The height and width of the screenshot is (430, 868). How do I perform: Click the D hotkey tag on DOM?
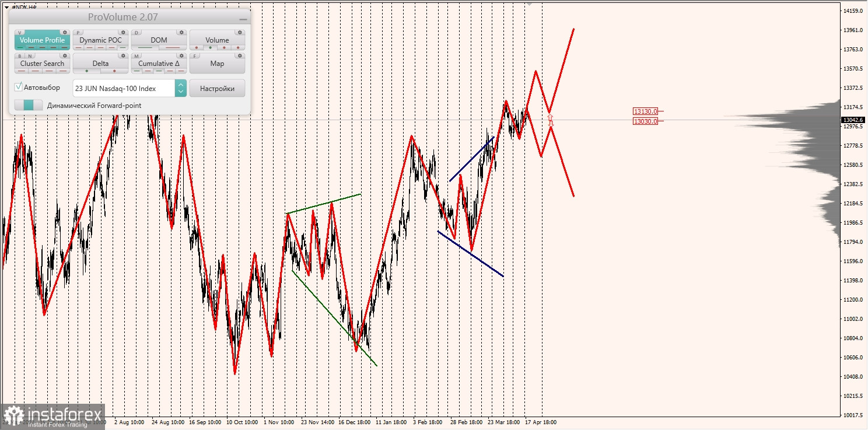coord(136,33)
